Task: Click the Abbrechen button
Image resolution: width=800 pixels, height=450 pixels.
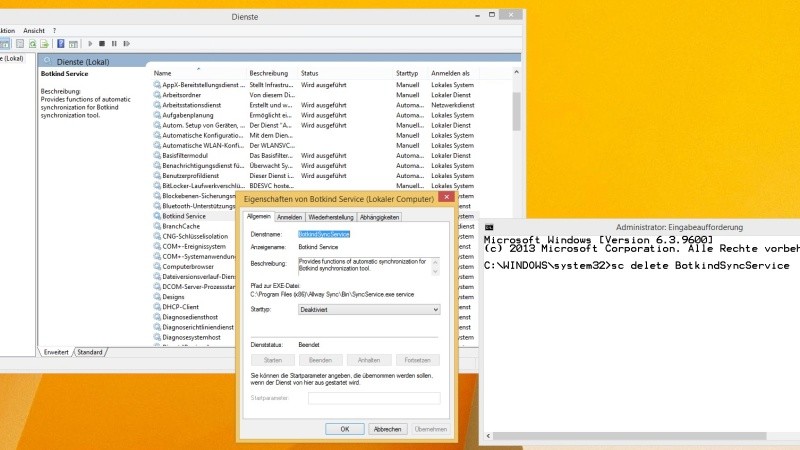Action: point(387,428)
